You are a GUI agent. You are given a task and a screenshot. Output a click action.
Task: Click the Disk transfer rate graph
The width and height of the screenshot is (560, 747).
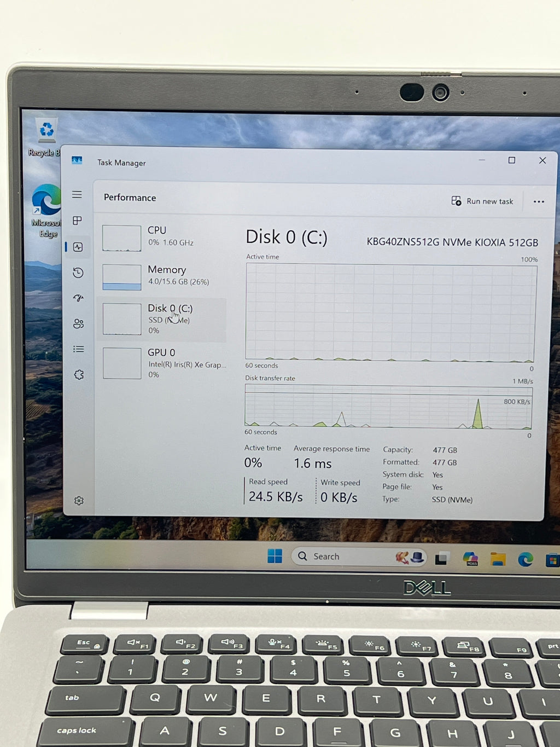point(388,406)
